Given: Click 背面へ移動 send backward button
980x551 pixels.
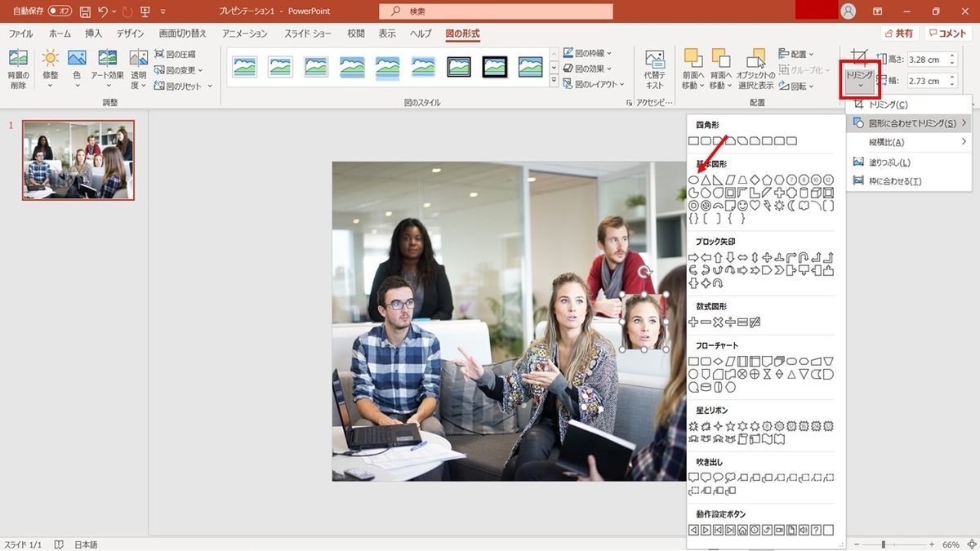Looking at the screenshot, I should pos(720,69).
